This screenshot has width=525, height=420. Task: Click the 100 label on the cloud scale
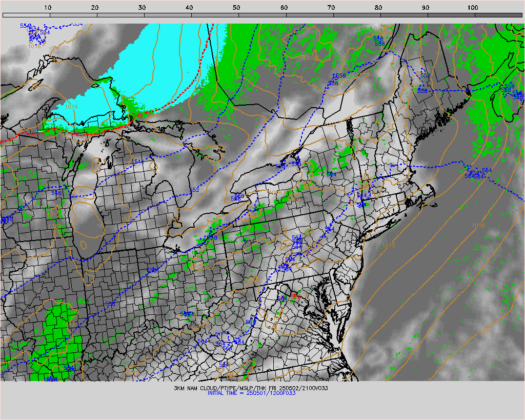[x=473, y=7]
